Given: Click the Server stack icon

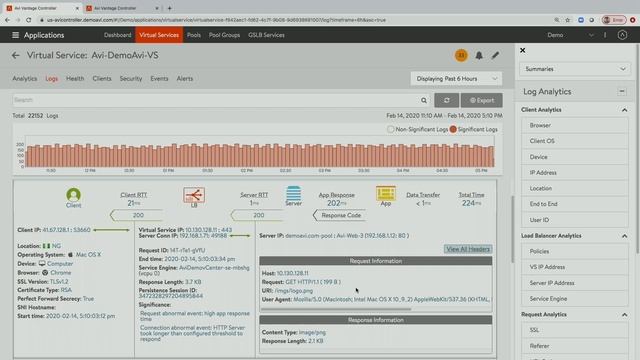Looking at the screenshot, I should [x=293, y=193].
